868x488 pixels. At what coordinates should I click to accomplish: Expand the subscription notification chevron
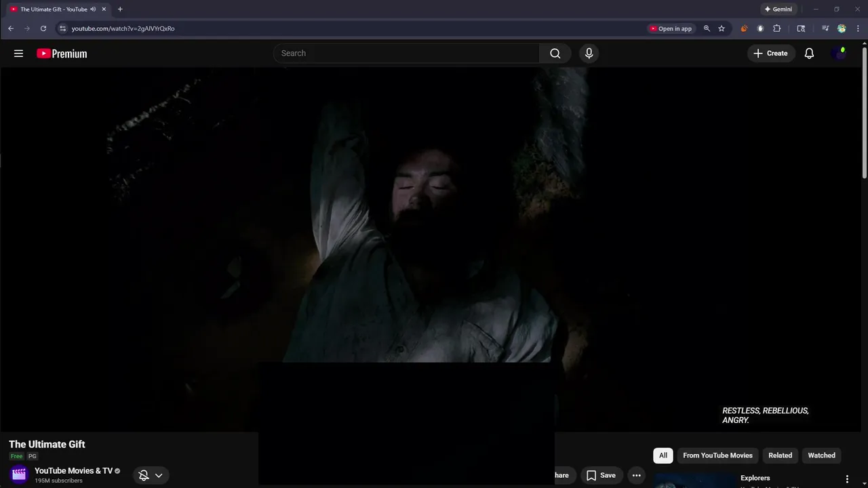pos(159,475)
